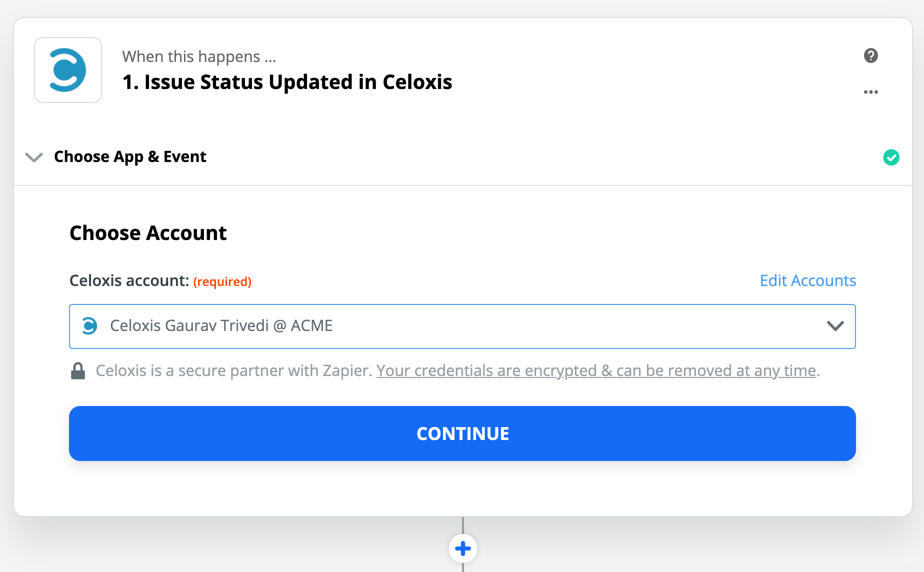Open the three-dot more options menu
924x572 pixels.
point(870,92)
